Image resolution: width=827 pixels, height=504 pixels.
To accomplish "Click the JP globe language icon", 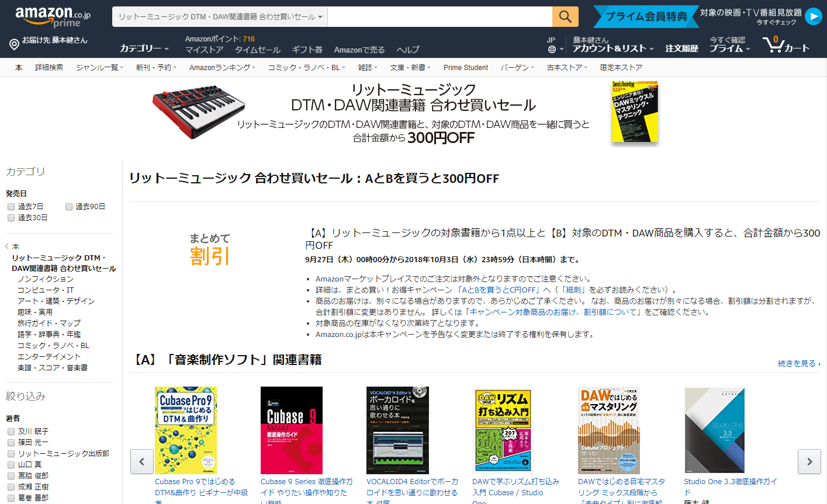I will tap(552, 49).
